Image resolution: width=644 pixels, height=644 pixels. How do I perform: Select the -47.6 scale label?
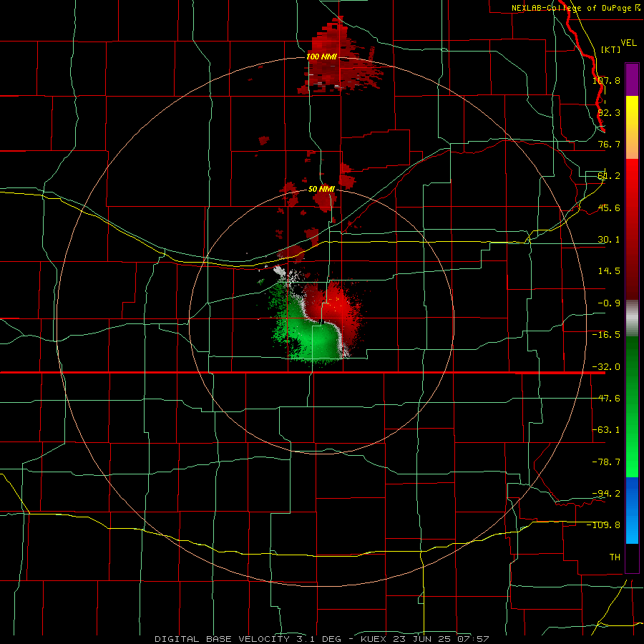pos(606,399)
